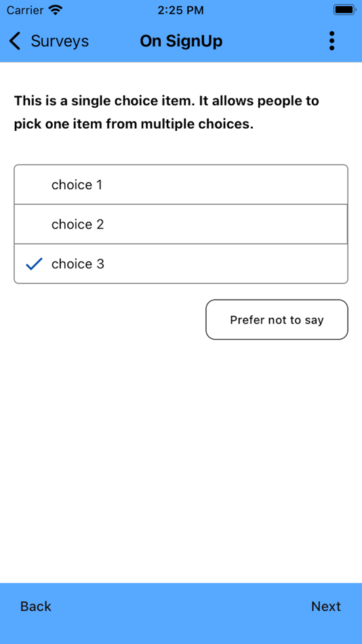Tap the On SignUp title
The image size is (362, 644).
point(181,41)
